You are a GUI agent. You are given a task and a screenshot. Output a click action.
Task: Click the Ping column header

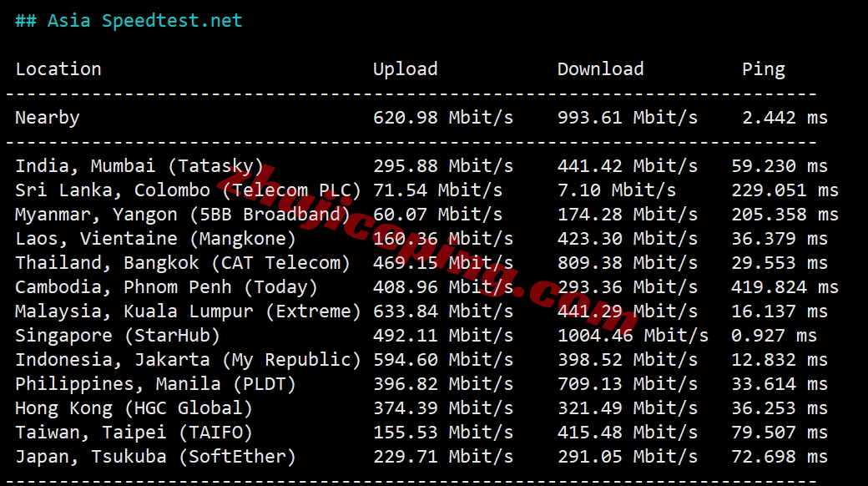tap(763, 69)
